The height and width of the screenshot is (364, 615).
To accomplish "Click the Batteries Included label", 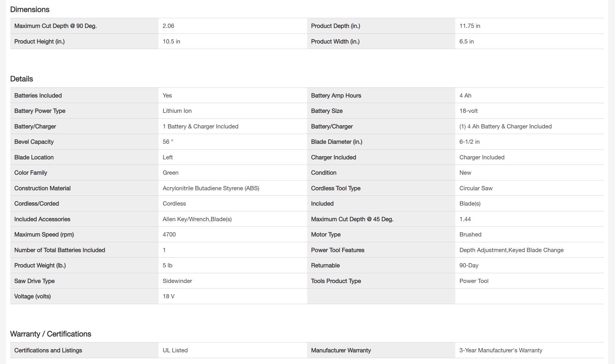I will tap(38, 96).
